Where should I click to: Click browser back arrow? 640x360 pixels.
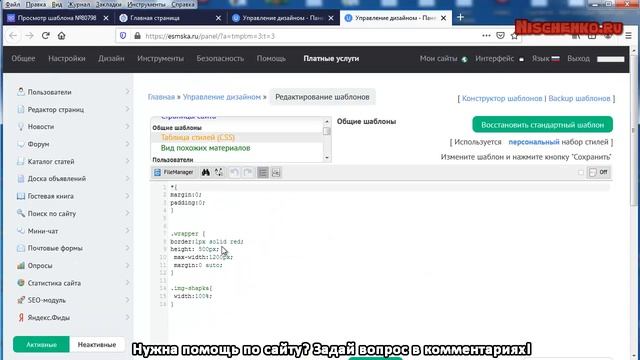point(13,36)
